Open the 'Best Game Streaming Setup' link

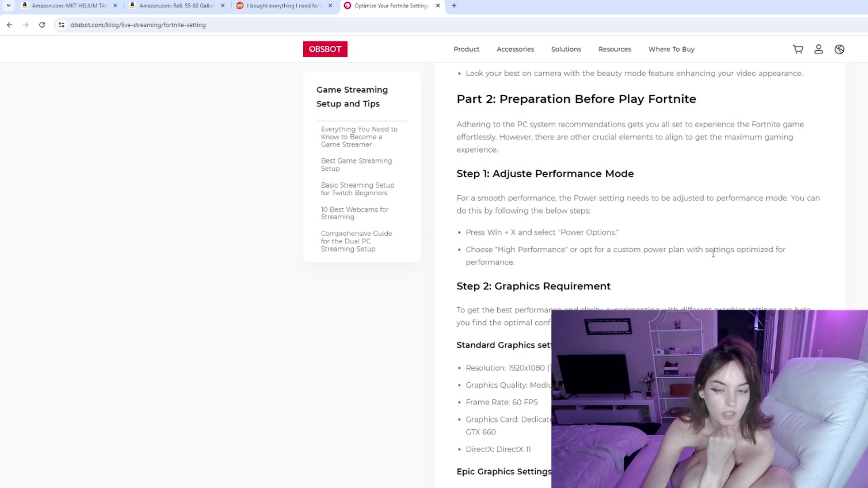[x=356, y=164]
